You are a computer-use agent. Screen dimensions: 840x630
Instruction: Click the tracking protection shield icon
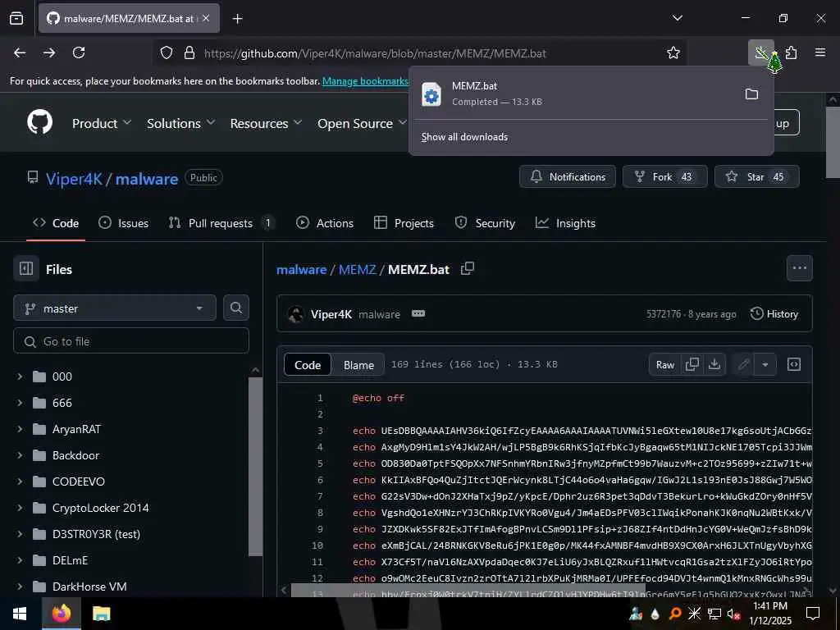click(167, 53)
